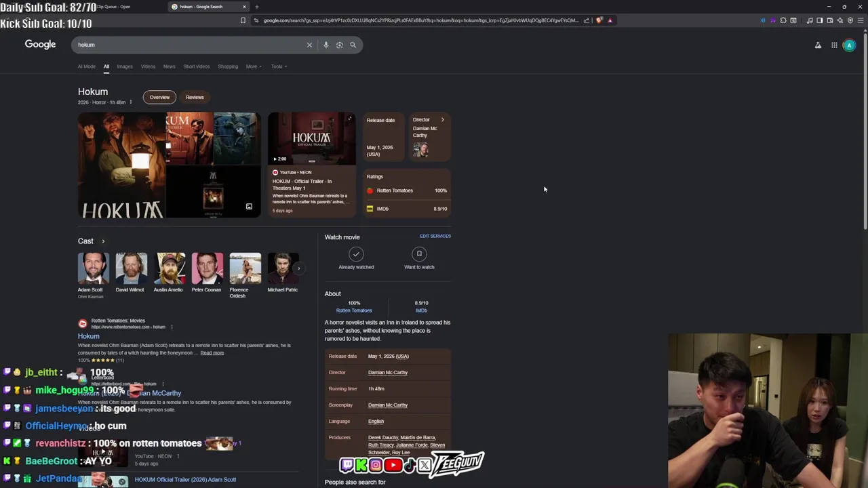Click EDIT SERVICES link
868x488 pixels.
(x=435, y=236)
